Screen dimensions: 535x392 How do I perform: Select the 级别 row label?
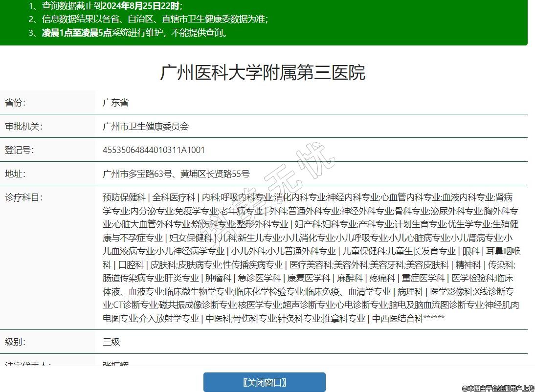coord(15,342)
